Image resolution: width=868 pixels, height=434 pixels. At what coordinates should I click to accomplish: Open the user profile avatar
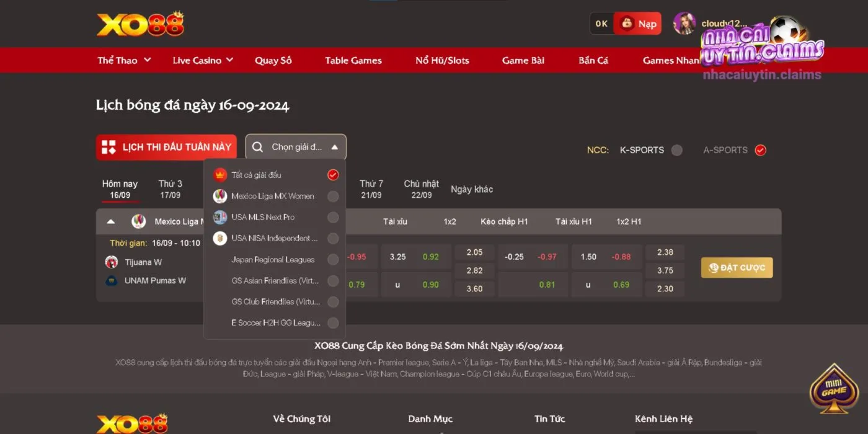coord(684,24)
